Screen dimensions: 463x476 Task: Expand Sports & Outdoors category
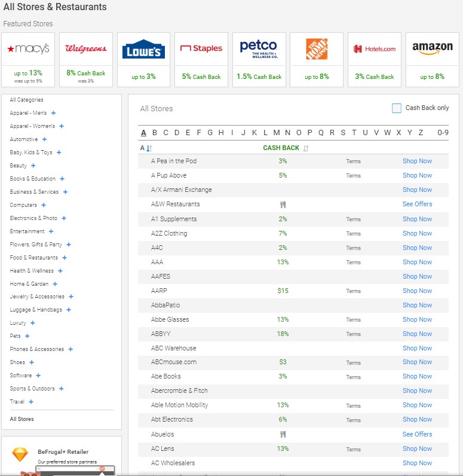[x=62, y=389]
